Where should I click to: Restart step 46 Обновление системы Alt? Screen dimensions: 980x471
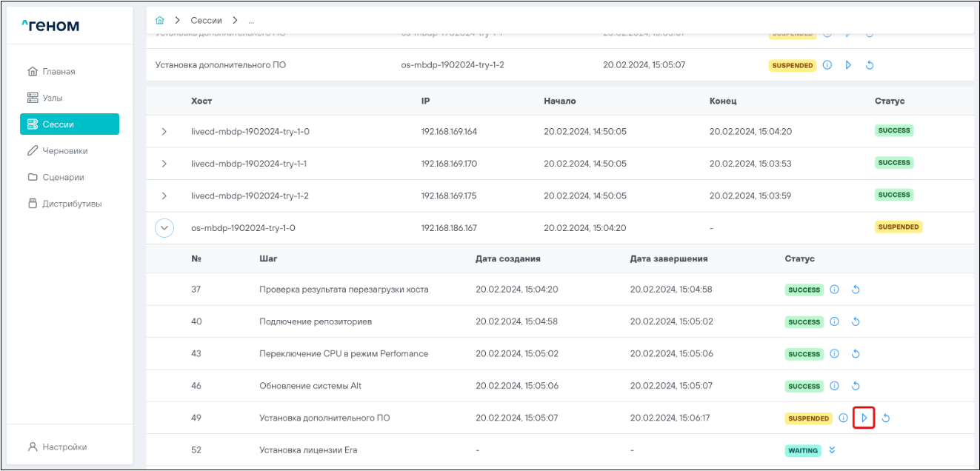[856, 386]
